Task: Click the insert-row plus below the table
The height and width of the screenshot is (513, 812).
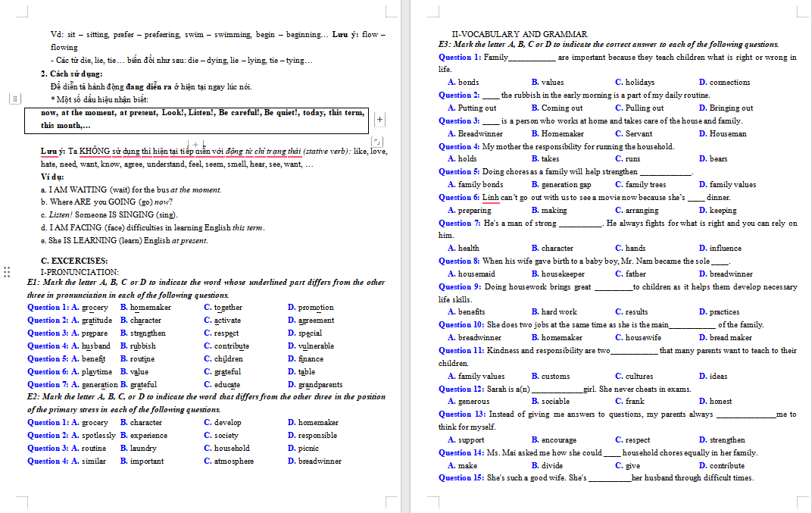Action: pyautogui.click(x=196, y=144)
